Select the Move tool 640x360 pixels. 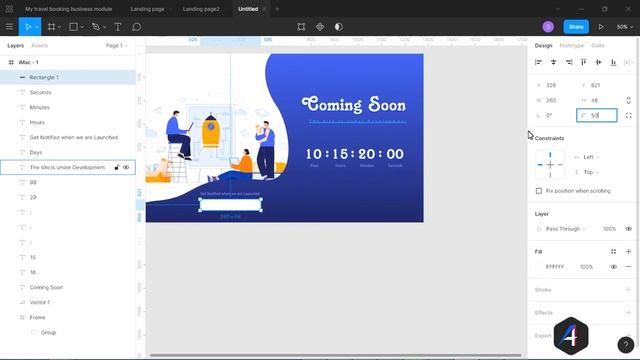tap(28, 27)
